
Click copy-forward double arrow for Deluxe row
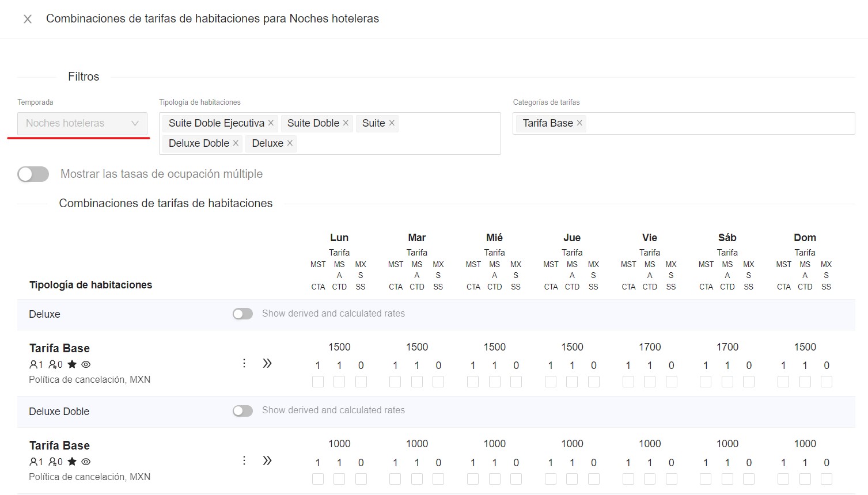(x=267, y=363)
